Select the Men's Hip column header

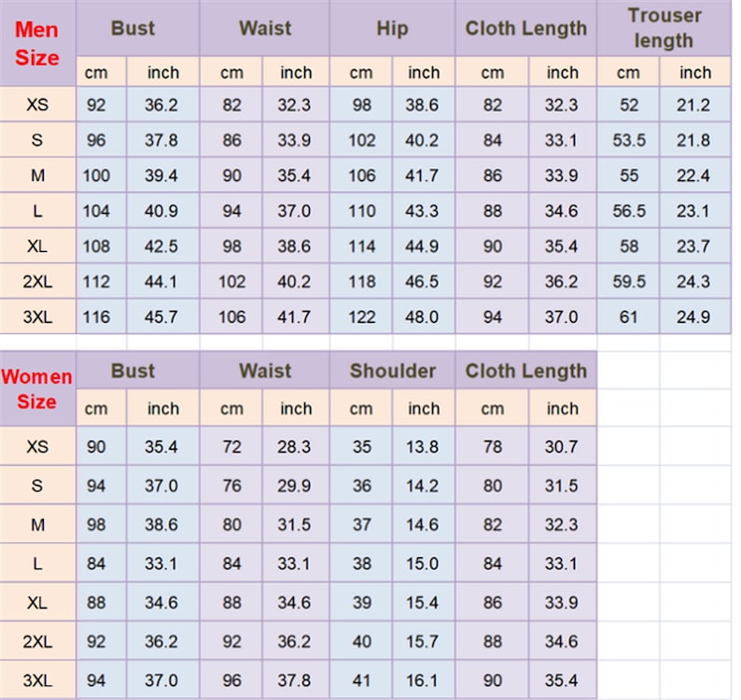coord(392,28)
